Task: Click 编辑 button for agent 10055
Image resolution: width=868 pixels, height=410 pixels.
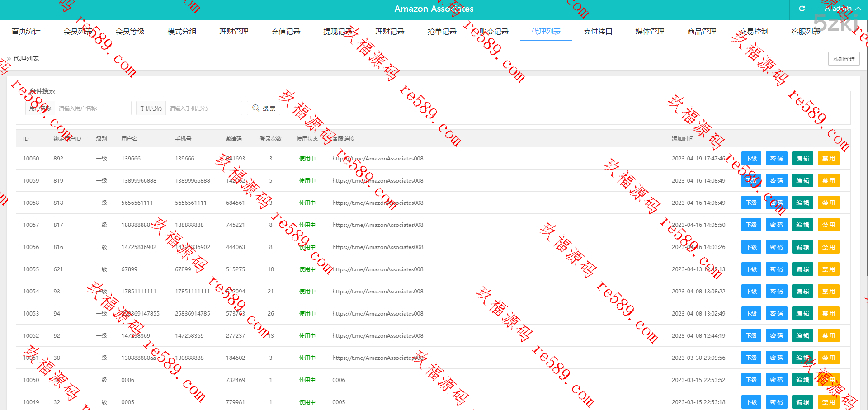Action: [x=802, y=269]
